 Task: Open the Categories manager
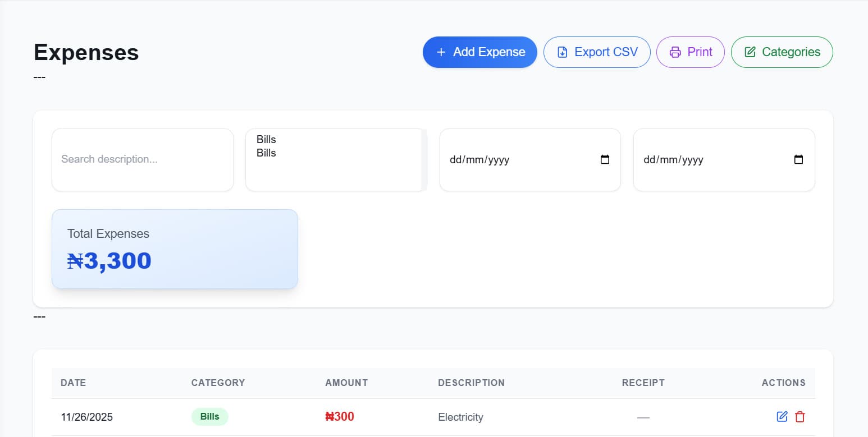(782, 52)
